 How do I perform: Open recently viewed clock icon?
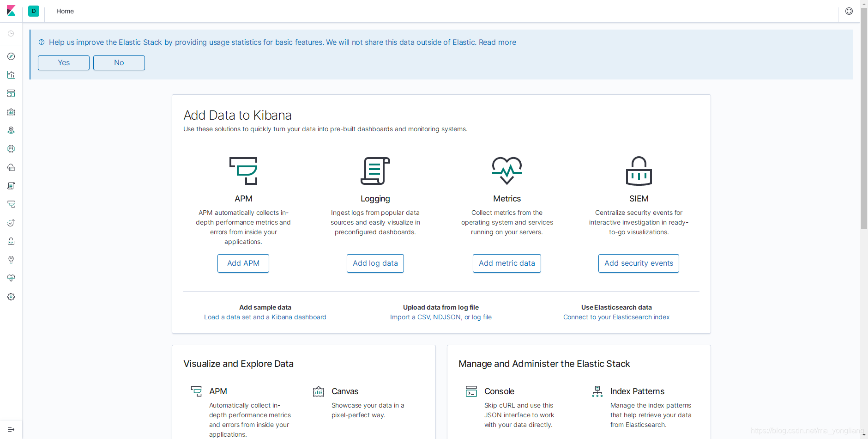tap(11, 34)
